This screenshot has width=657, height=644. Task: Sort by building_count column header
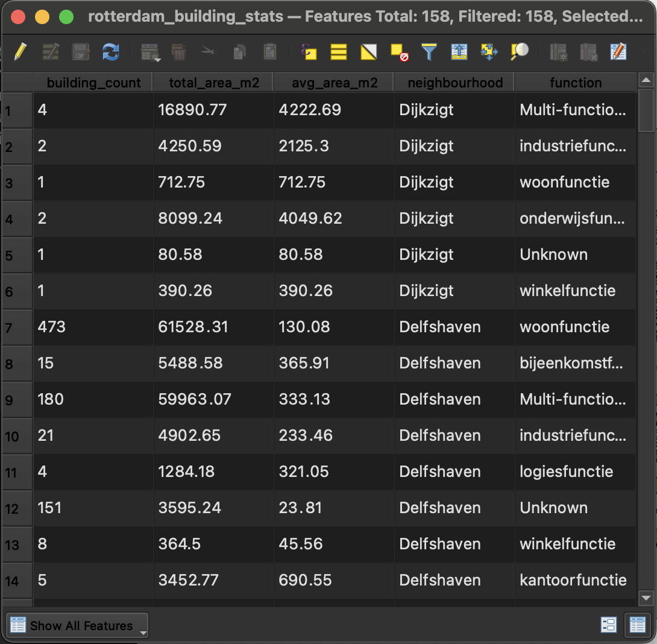[93, 83]
